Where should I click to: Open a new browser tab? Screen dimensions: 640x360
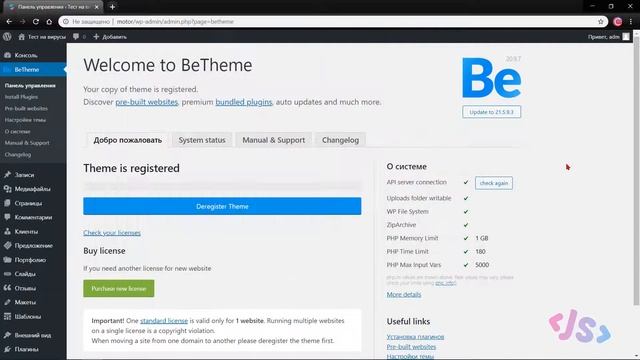(x=112, y=7)
